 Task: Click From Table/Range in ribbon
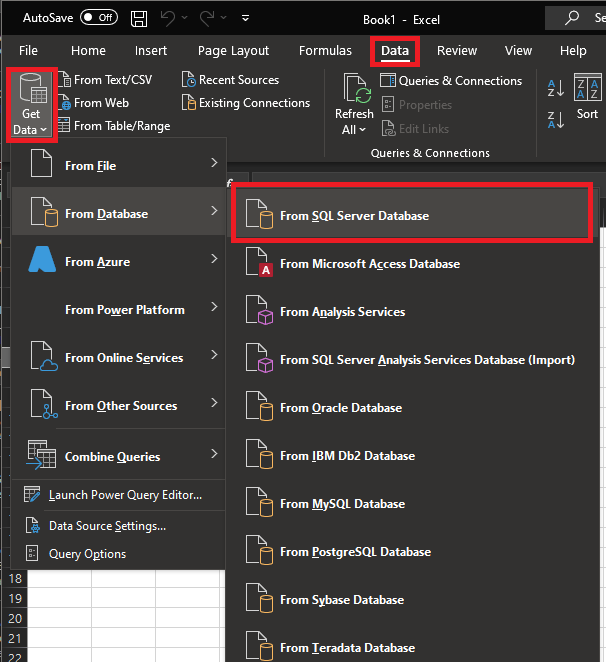tap(114, 125)
